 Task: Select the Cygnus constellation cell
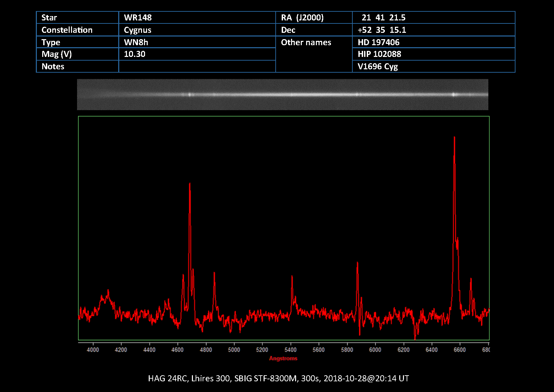click(x=197, y=30)
